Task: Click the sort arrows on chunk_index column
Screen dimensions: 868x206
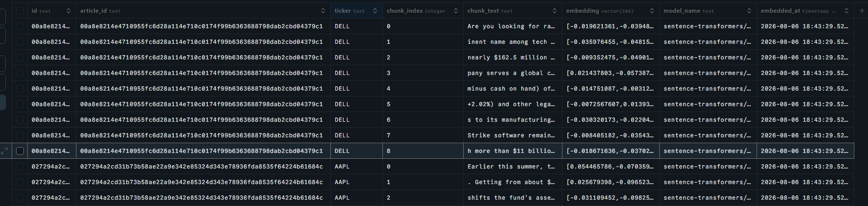Action: 456,11
